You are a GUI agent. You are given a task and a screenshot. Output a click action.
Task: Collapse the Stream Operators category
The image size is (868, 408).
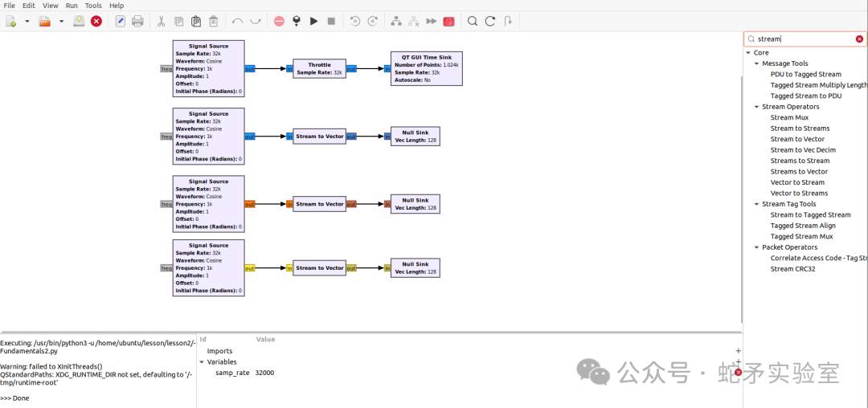757,107
